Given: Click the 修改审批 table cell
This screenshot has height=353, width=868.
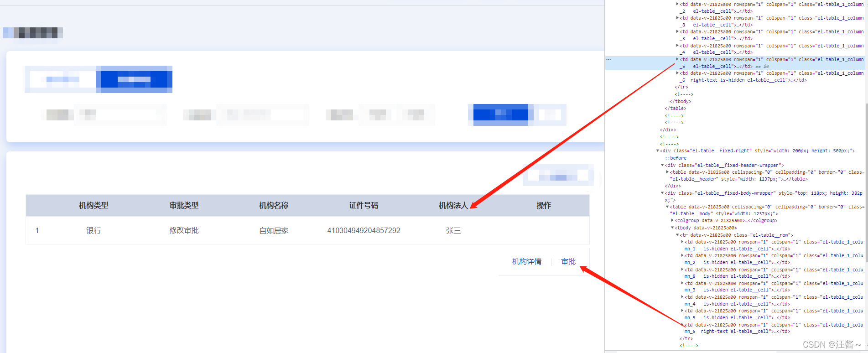Looking at the screenshot, I should [184, 230].
